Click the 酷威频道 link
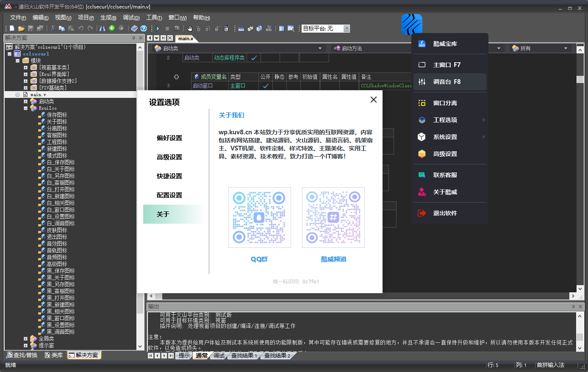The height and width of the screenshot is (372, 588). pos(333,259)
